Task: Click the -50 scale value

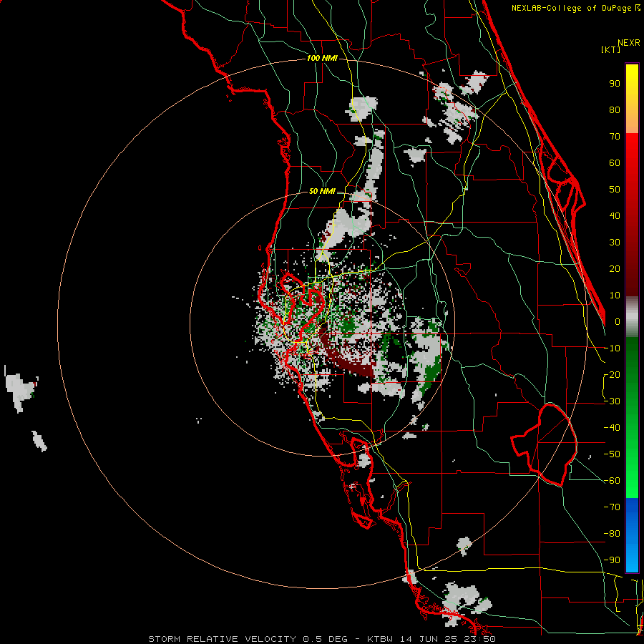Action: click(x=612, y=454)
